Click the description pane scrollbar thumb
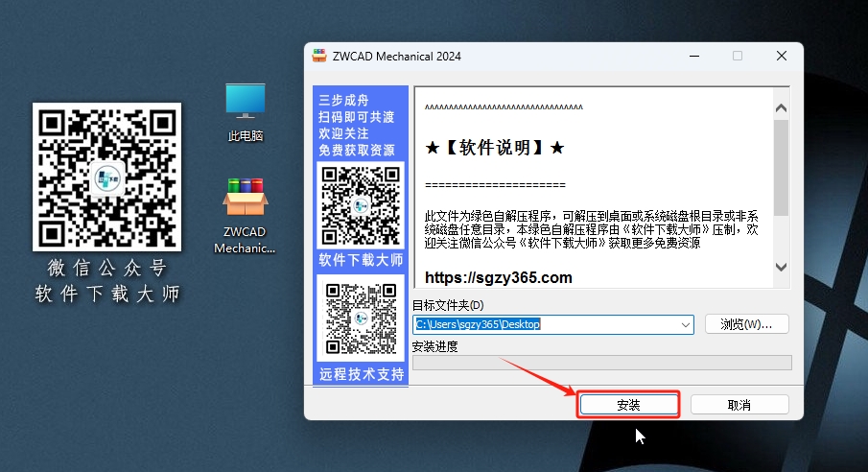The width and height of the screenshot is (868, 472). [781, 168]
